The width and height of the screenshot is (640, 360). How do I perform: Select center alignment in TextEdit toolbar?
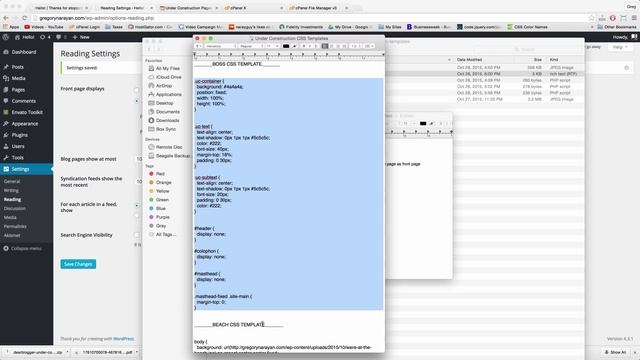click(x=331, y=46)
